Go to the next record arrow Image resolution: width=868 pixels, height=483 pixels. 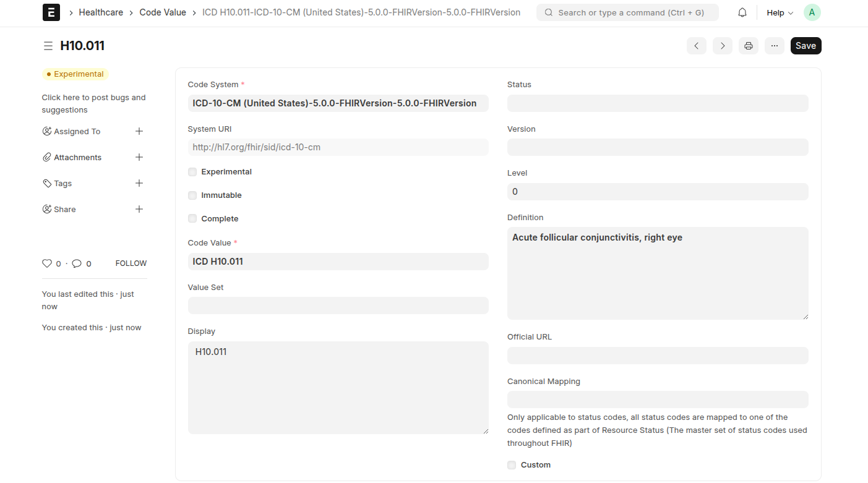click(x=722, y=46)
